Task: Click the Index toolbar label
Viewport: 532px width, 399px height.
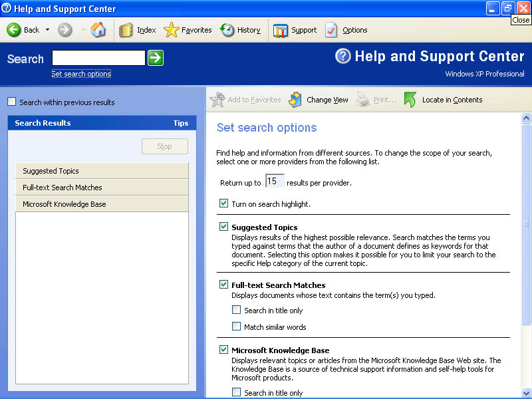Action: tap(146, 30)
